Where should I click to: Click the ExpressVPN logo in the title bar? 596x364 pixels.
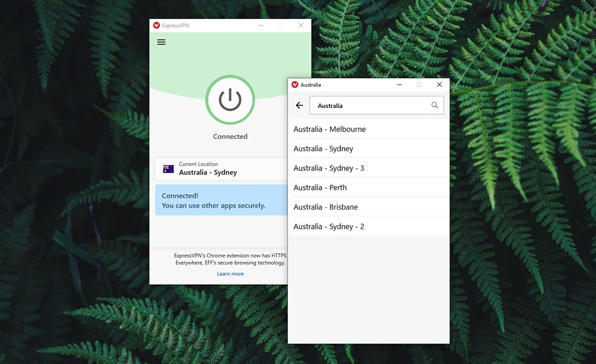[156, 25]
